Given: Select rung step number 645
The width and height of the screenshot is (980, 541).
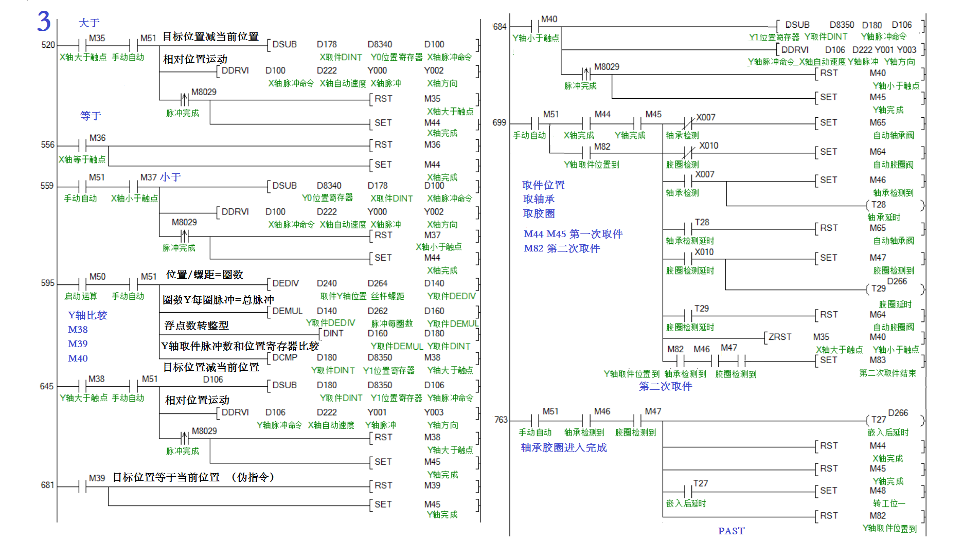Looking at the screenshot, I should pyautogui.click(x=46, y=386).
